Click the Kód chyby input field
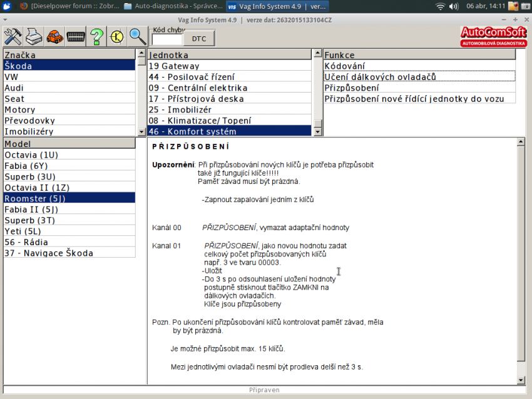 [x=168, y=39]
